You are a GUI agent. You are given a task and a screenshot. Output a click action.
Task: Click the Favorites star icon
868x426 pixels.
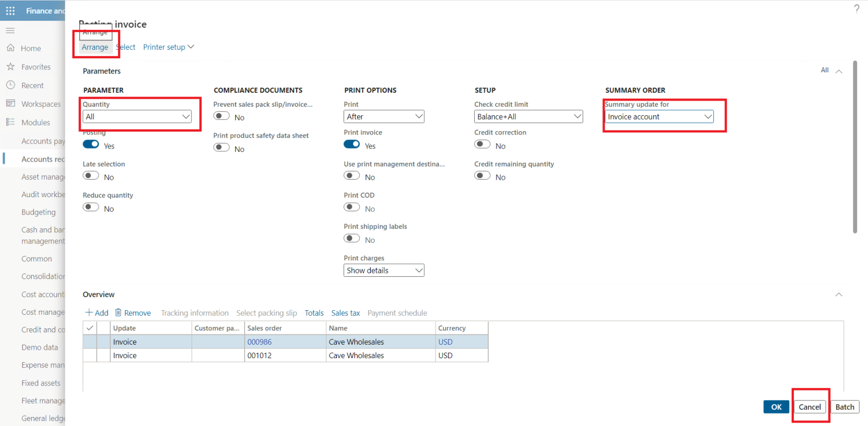click(10, 66)
